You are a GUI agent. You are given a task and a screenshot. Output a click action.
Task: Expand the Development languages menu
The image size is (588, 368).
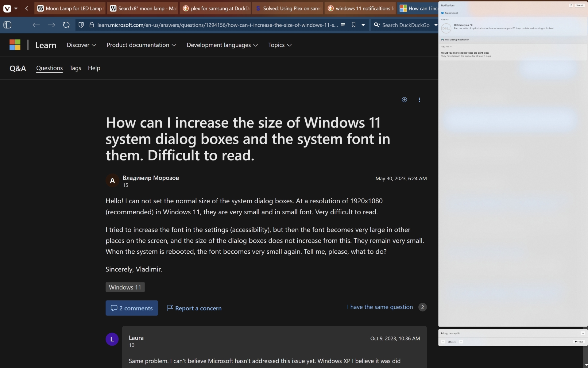click(222, 45)
